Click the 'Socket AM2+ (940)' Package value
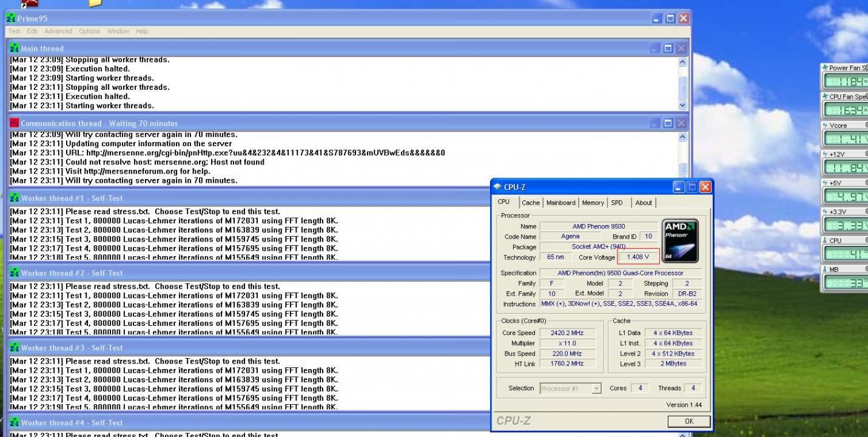The image size is (868, 437). click(x=599, y=247)
